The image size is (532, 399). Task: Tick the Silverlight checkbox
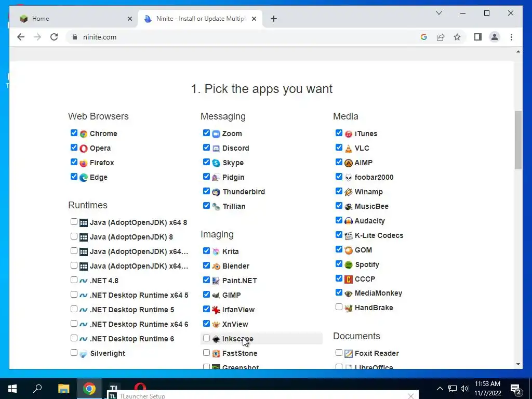[74, 353]
